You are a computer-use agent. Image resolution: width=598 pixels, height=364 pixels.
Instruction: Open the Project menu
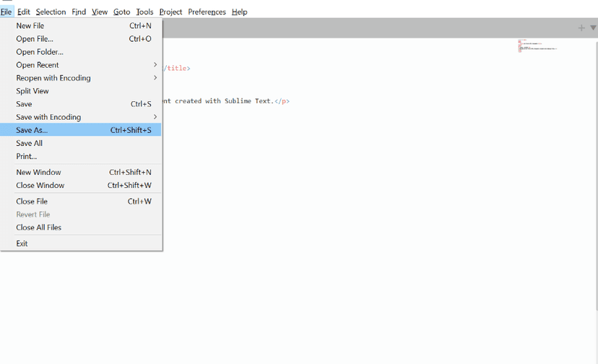coord(170,12)
